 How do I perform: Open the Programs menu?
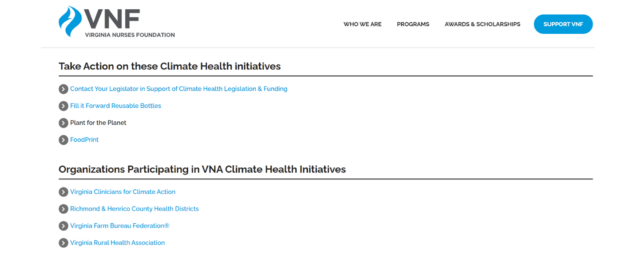(413, 24)
